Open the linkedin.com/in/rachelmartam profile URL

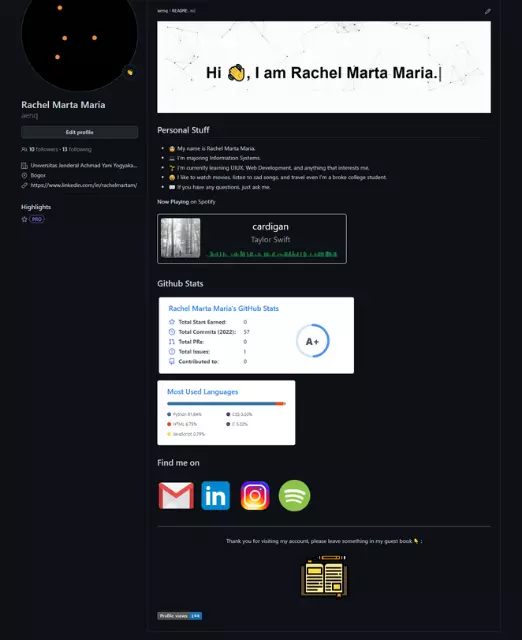coord(84,185)
